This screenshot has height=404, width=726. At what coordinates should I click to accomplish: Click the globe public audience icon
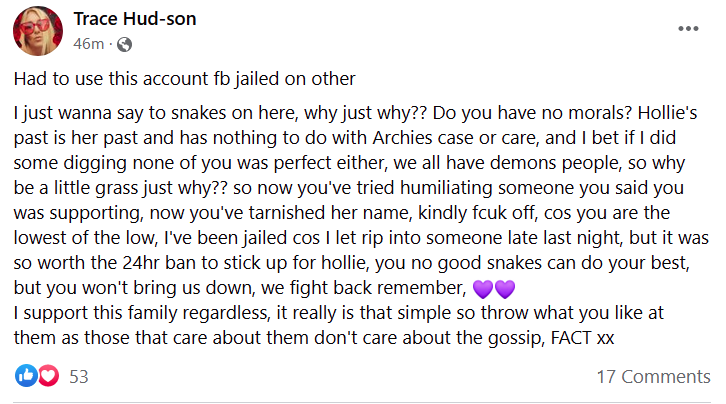[124, 44]
